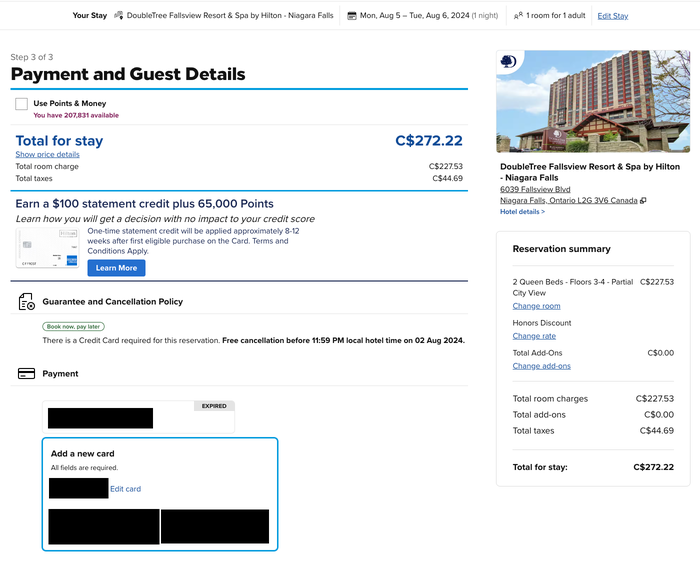Check the Use Points & Money checkbox
Image resolution: width=700 pixels, height=570 pixels.
21,104
